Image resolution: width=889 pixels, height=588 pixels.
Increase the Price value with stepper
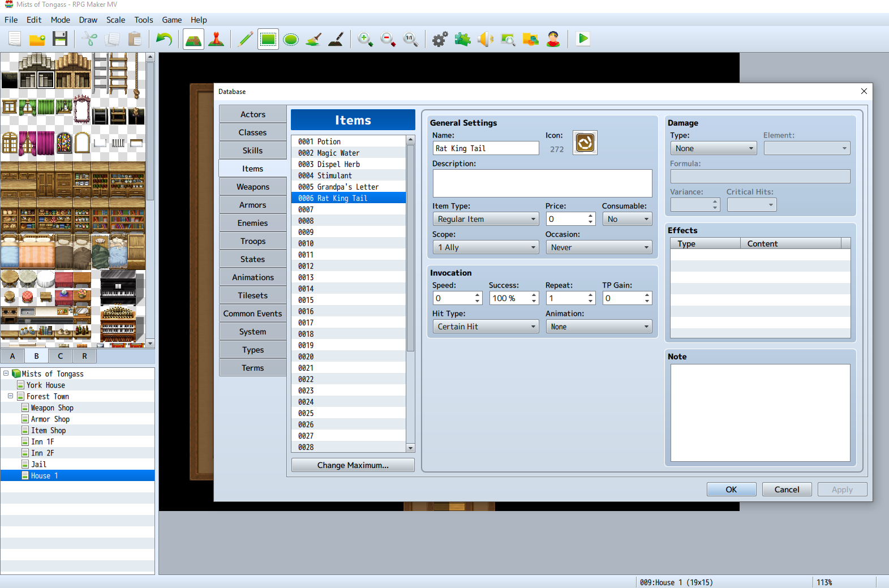[591, 216]
